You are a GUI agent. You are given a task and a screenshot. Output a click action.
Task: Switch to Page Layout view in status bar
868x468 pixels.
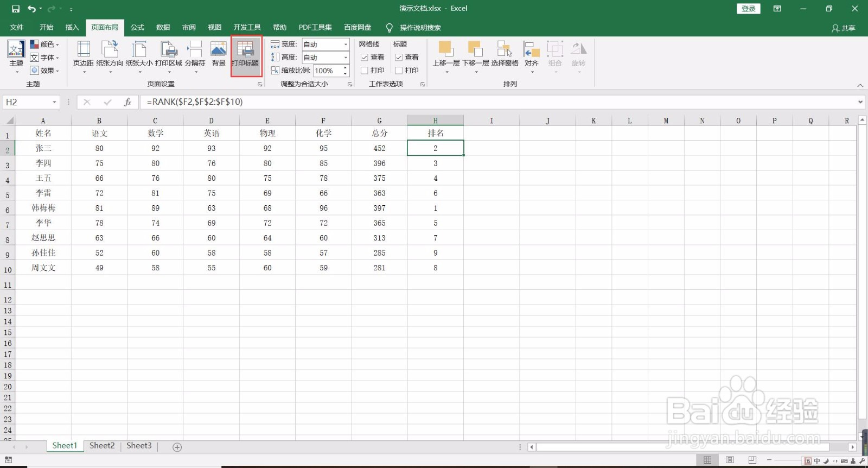click(730, 460)
